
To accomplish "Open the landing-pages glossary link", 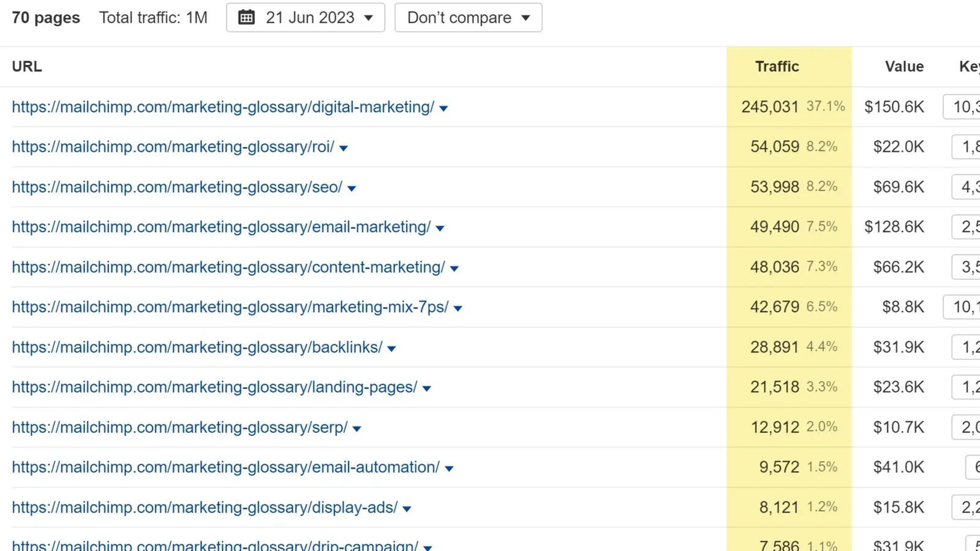I will (x=214, y=388).
